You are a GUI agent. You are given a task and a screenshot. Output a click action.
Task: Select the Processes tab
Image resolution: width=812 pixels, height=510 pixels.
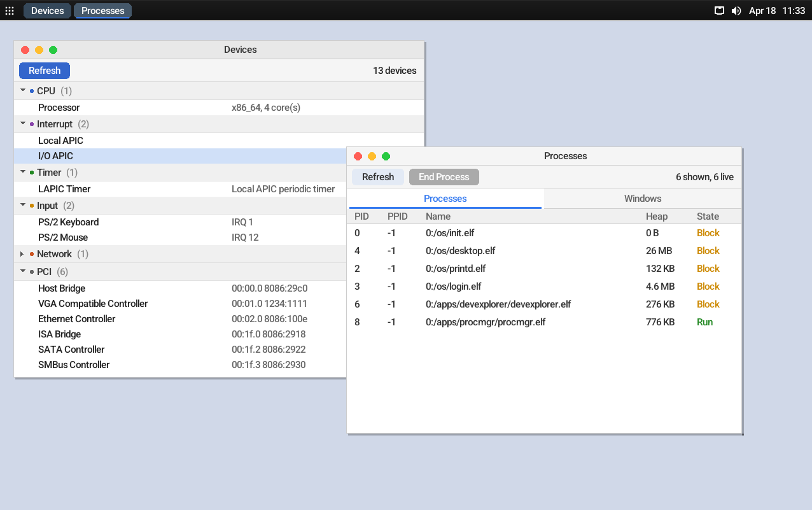445,199
